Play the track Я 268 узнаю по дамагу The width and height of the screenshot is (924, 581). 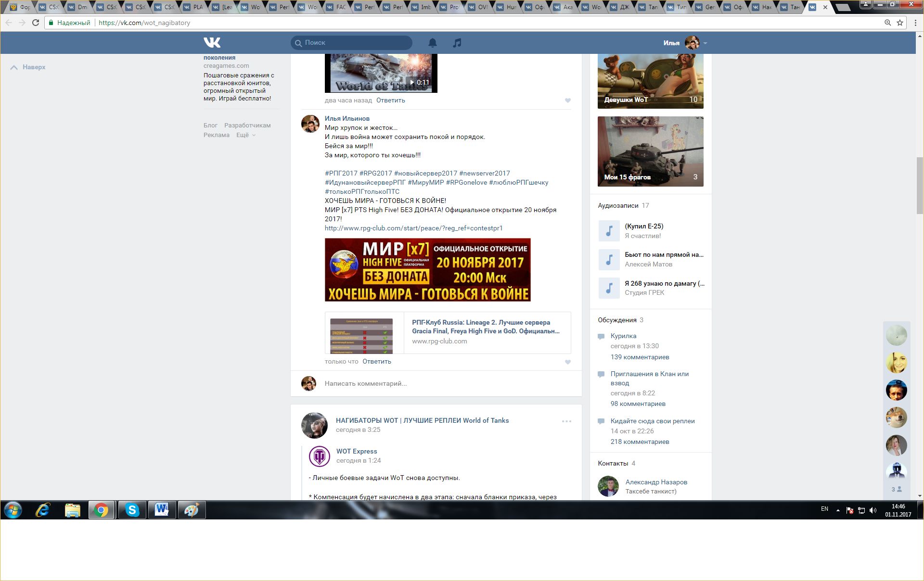609,288
